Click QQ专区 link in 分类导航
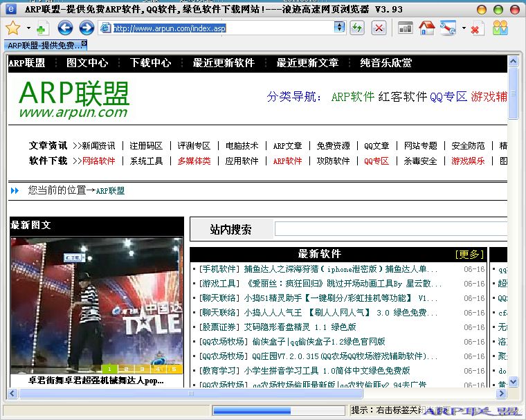 [x=448, y=97]
